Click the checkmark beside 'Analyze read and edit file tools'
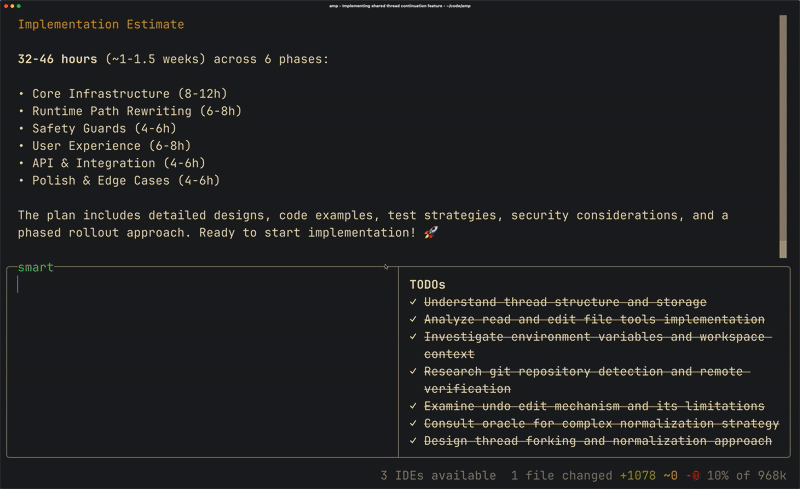 coord(413,320)
